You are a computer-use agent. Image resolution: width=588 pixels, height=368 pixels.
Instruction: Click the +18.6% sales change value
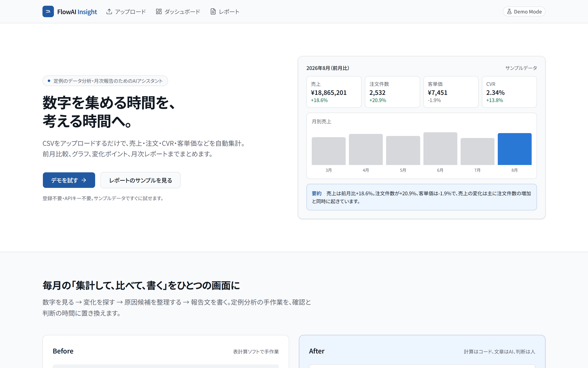tap(319, 100)
